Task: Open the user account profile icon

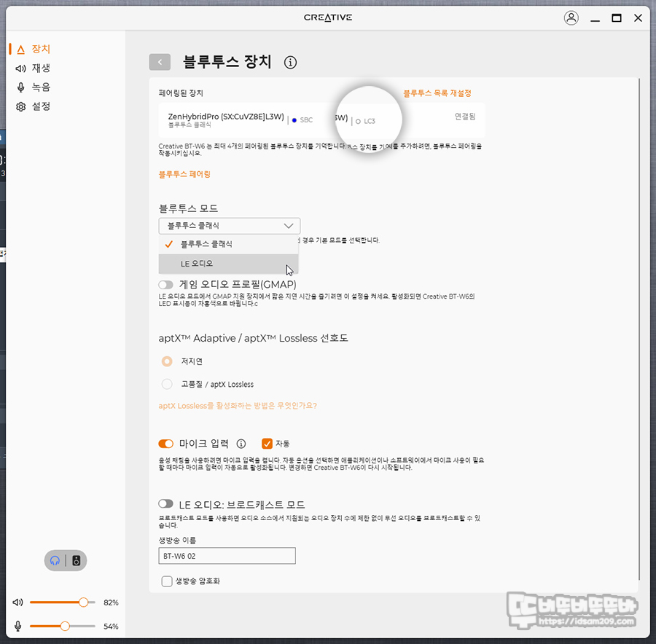Action: [571, 18]
